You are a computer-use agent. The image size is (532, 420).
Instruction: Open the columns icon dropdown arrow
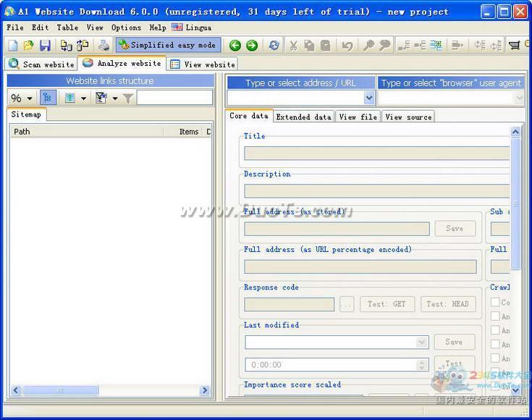tap(83, 98)
